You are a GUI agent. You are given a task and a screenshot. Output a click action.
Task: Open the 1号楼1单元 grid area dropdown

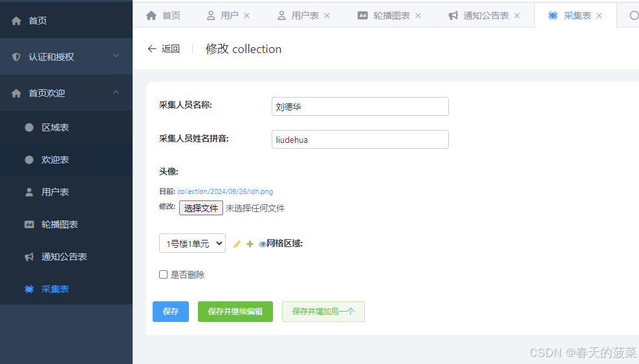tap(192, 243)
